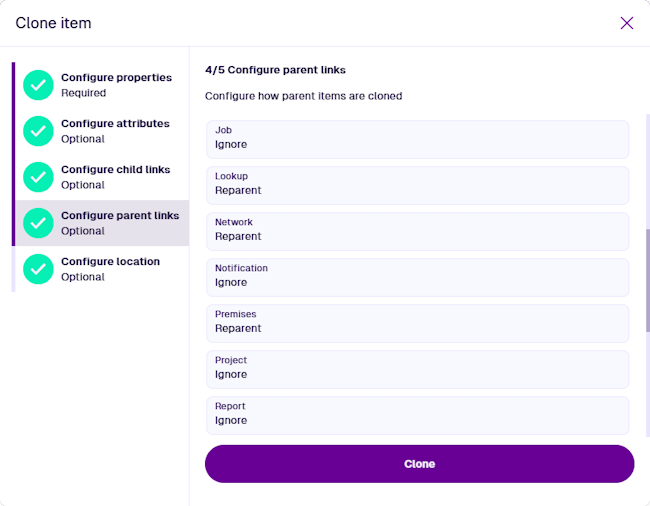Click the Configure attributes green checkmark icon
This screenshot has height=506, width=650.
pyautogui.click(x=38, y=131)
